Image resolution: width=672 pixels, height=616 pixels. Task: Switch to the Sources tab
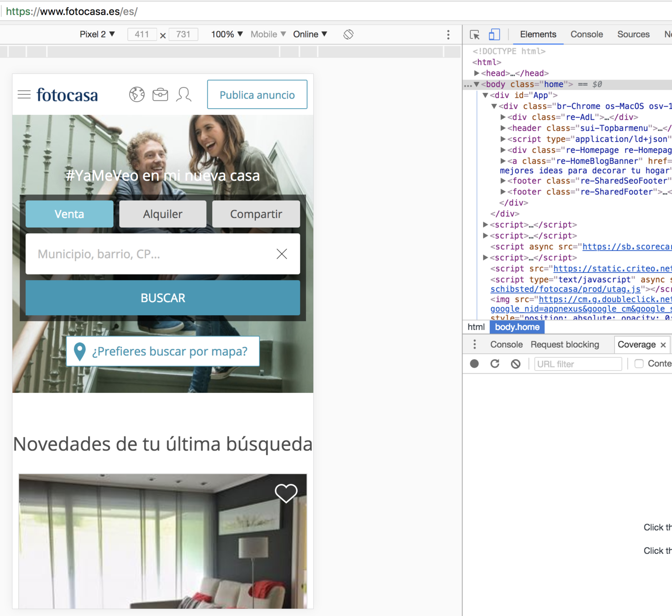(633, 34)
